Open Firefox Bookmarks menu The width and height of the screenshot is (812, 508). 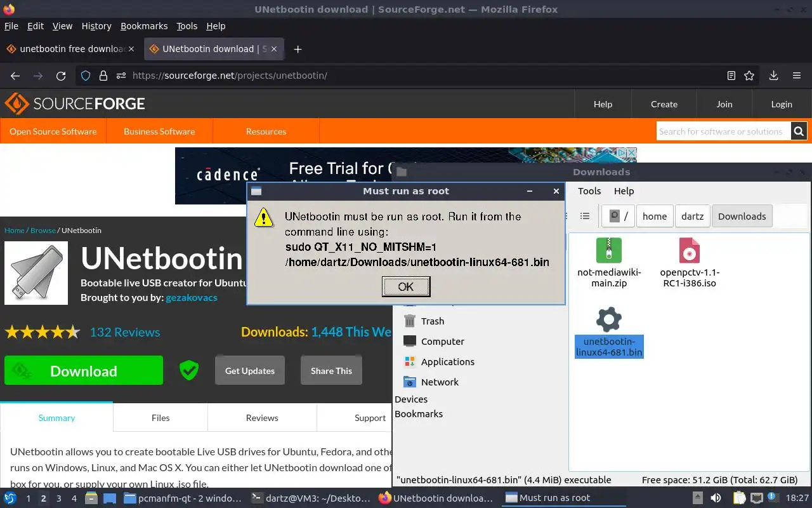144,26
